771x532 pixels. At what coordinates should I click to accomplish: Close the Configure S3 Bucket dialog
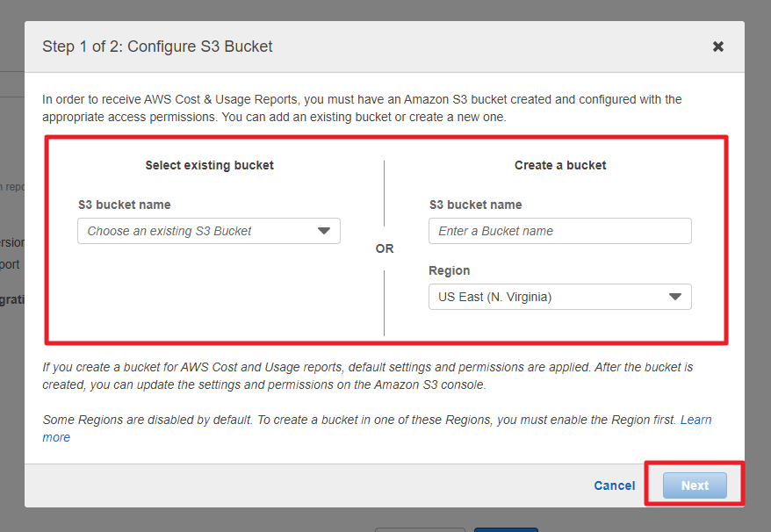(x=718, y=47)
